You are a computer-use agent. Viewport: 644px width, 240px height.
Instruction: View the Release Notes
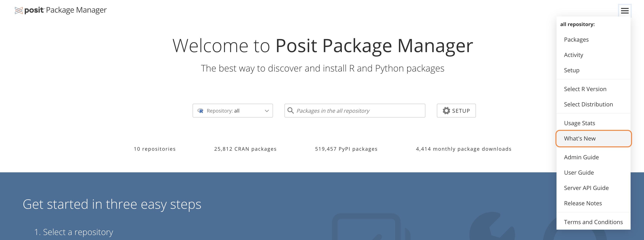(x=583, y=203)
